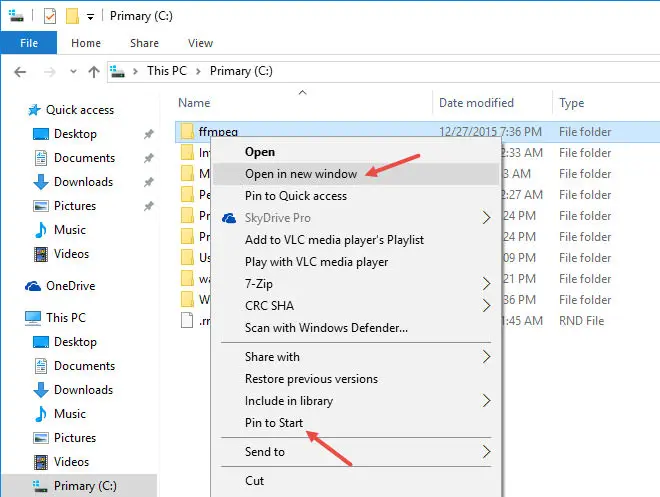The height and width of the screenshot is (497, 660).
Task: Open the CRC SHA submenu
Action: tap(356, 306)
